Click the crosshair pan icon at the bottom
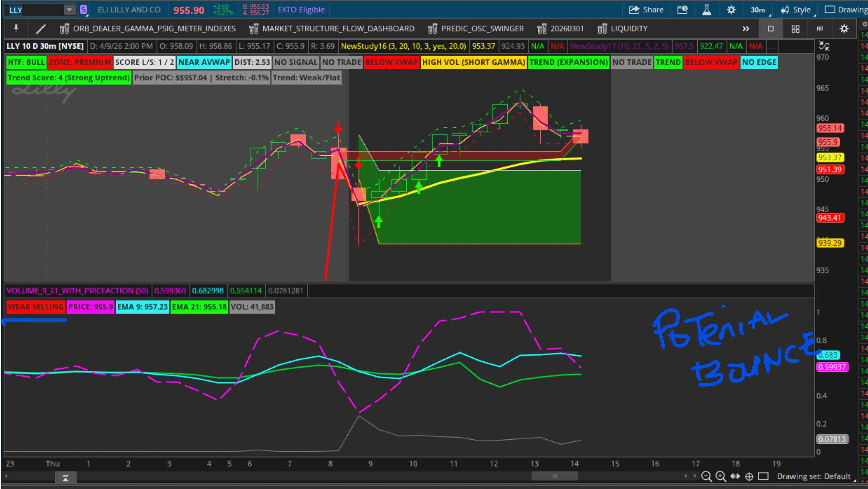868x489 pixels. click(x=749, y=476)
